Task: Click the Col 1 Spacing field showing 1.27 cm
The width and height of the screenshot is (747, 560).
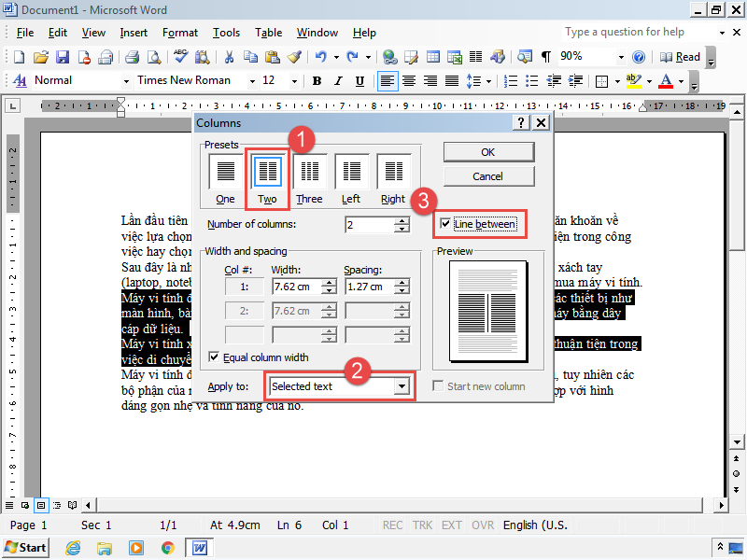Action: (x=370, y=287)
